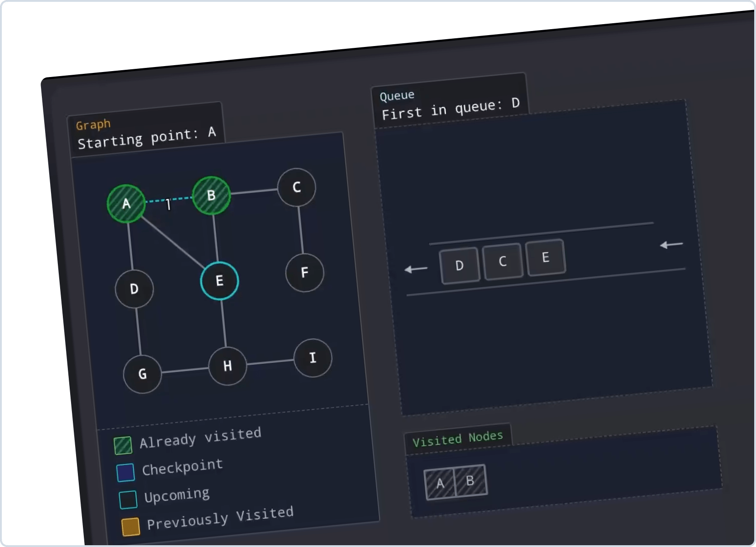Open the Visited Nodes panel tab

click(458, 439)
